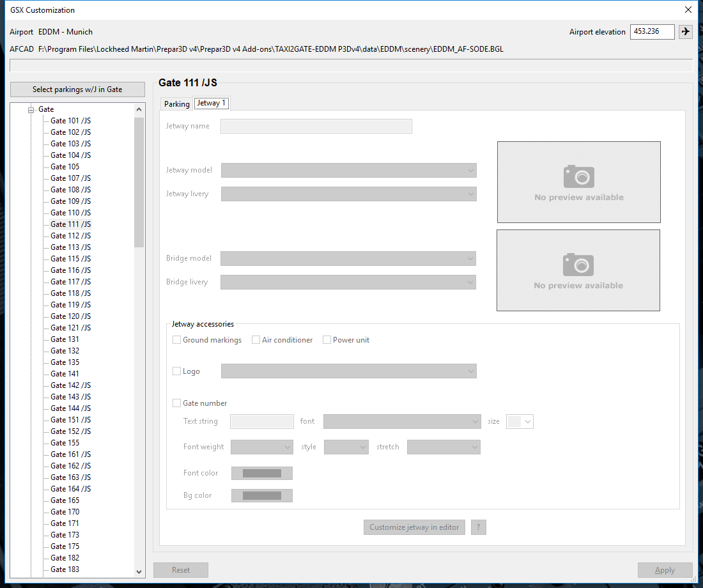
Task: Tick the Gate number checkbox
Action: (x=177, y=403)
